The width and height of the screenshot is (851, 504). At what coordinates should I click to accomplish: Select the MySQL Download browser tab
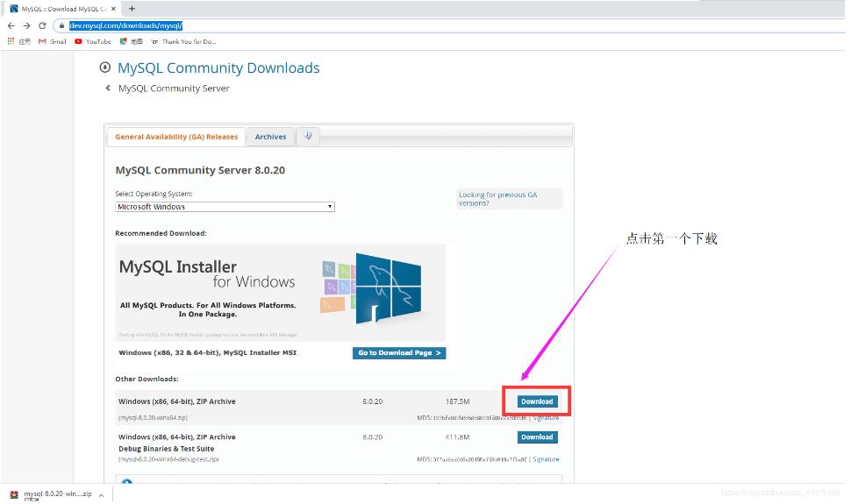point(62,9)
